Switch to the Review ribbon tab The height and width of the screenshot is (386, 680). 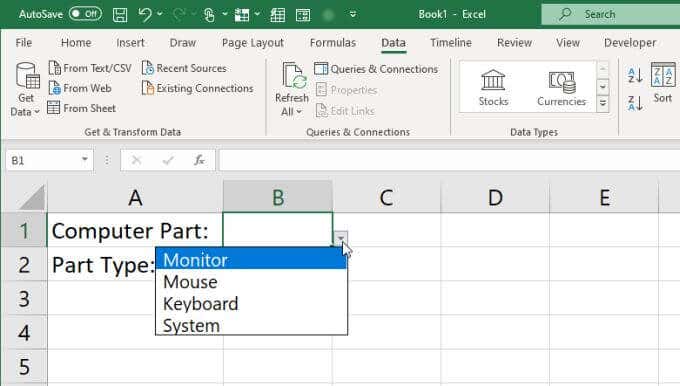(514, 43)
